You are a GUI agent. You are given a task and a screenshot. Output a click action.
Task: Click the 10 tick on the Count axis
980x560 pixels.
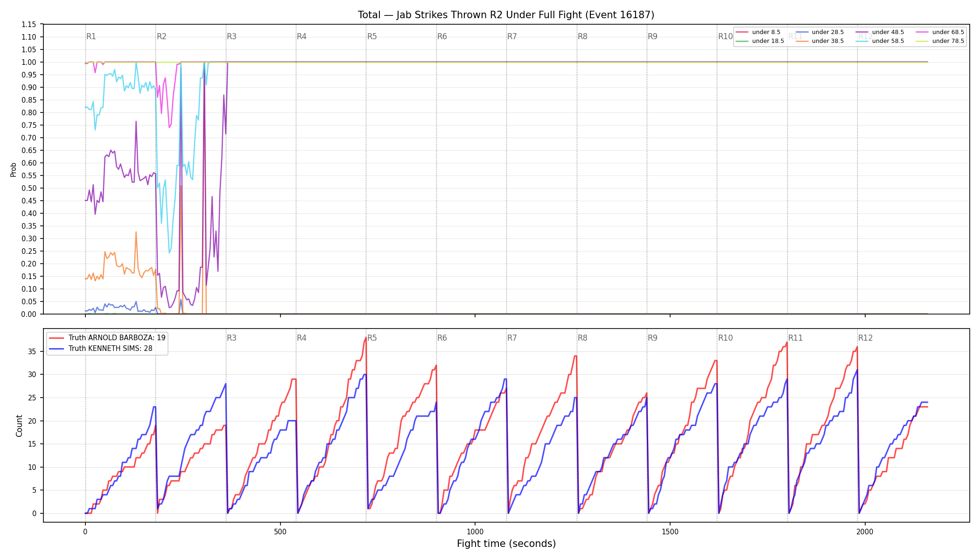click(32, 467)
